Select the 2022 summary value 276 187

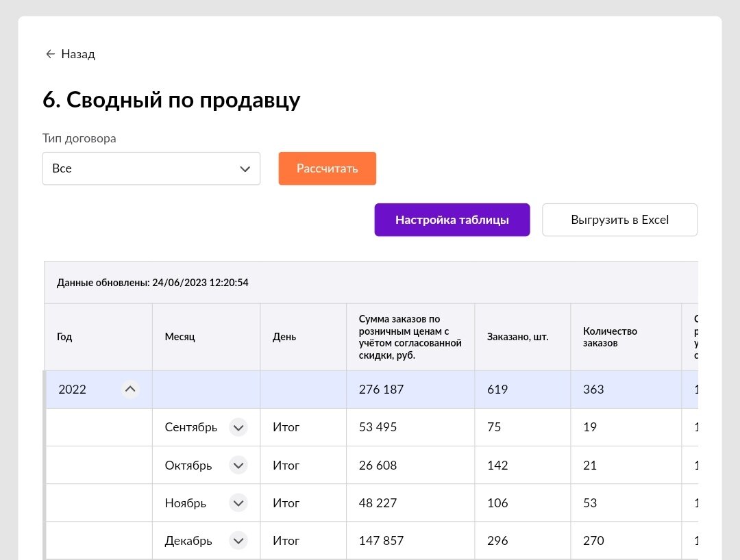[x=381, y=389]
